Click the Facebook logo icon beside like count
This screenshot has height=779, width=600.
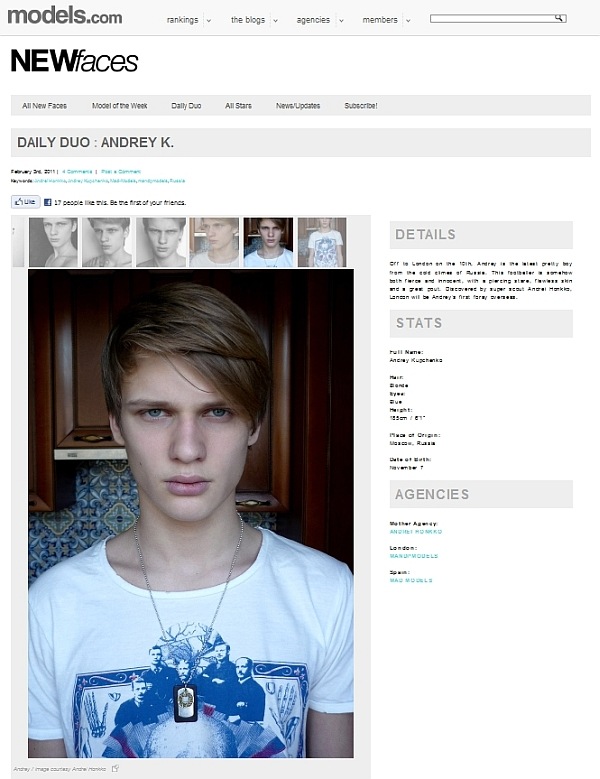tap(48, 202)
